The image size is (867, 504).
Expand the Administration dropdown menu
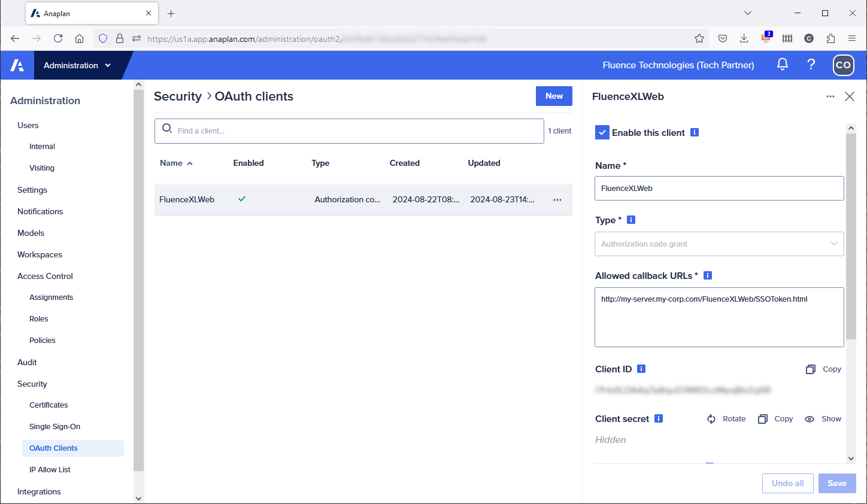(x=78, y=65)
